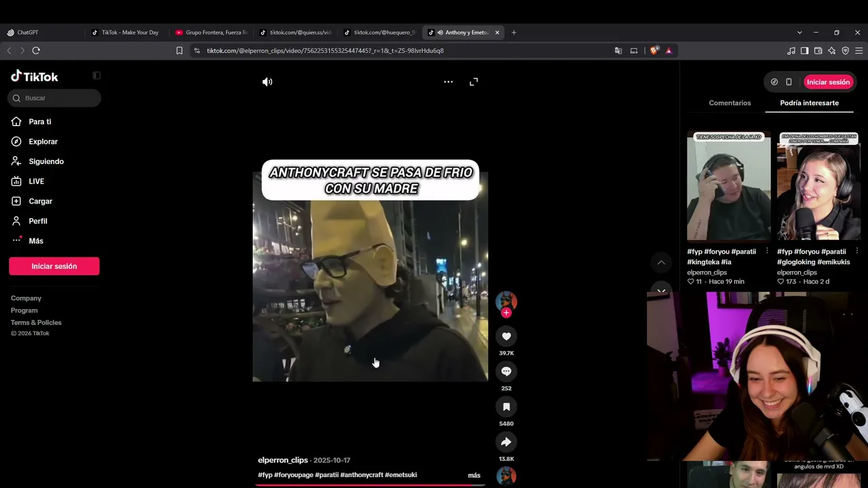Close the Anthony y Emetsuki tab
Image resolution: width=868 pixels, height=488 pixels.
497,33
